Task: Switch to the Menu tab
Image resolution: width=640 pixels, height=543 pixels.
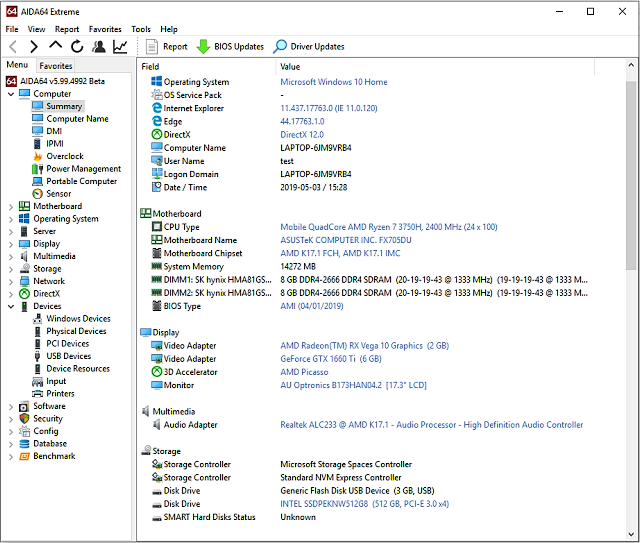Action: 17,65
